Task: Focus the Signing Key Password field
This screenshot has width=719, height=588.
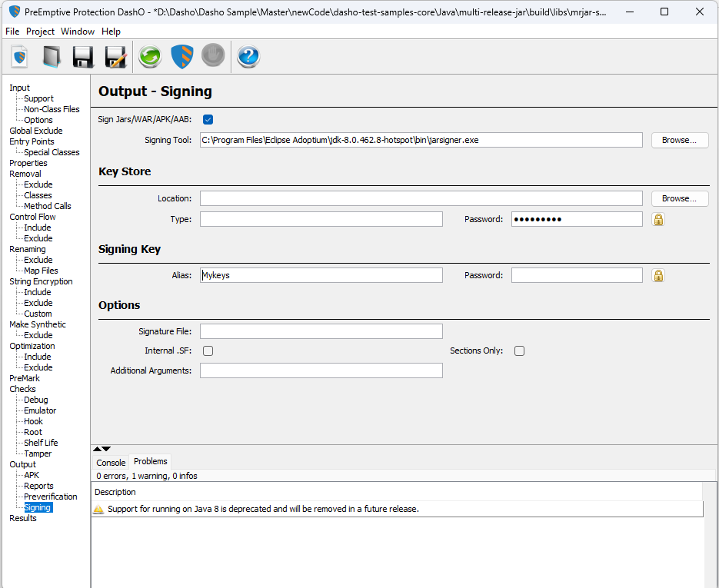Action: [x=577, y=275]
